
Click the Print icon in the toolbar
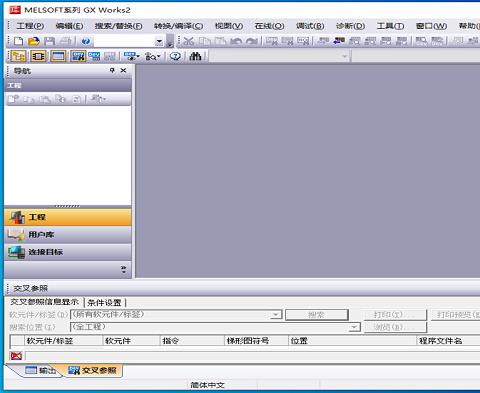[x=66, y=41]
